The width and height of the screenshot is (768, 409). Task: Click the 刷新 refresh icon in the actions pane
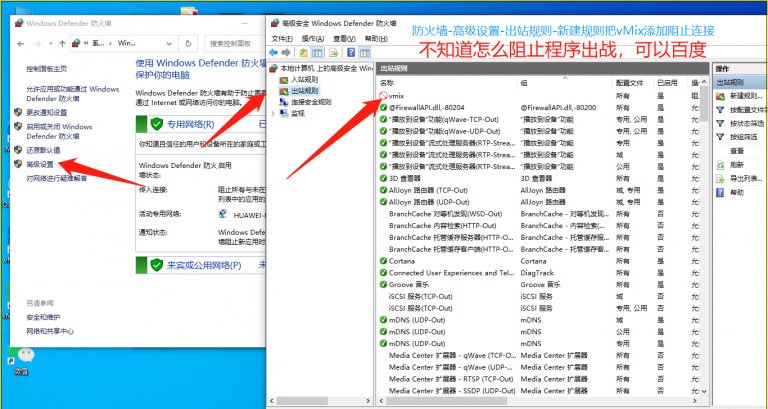tap(720, 165)
